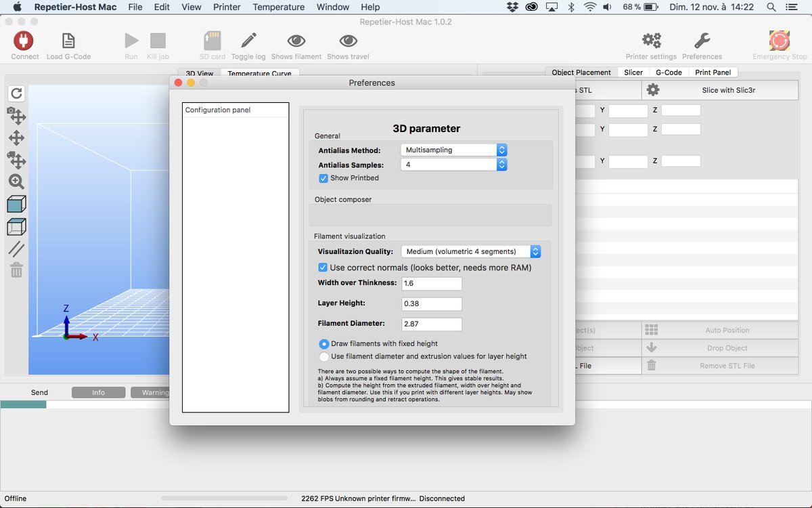Click the Auto Position button label

(x=727, y=331)
